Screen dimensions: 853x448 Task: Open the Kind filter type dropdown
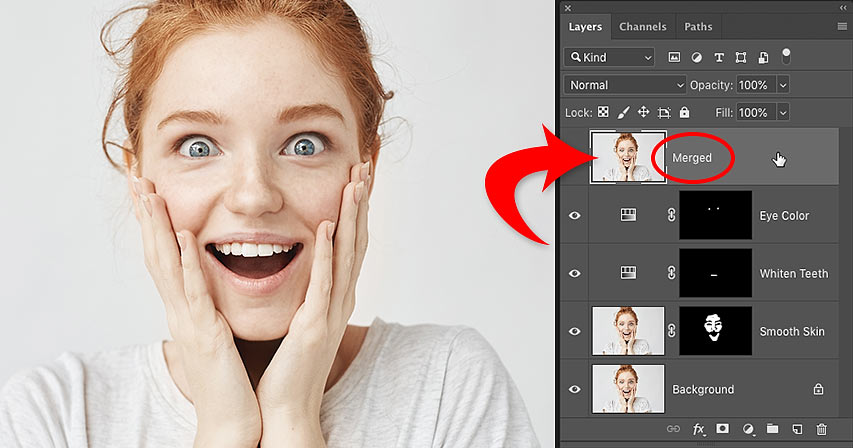tap(609, 57)
